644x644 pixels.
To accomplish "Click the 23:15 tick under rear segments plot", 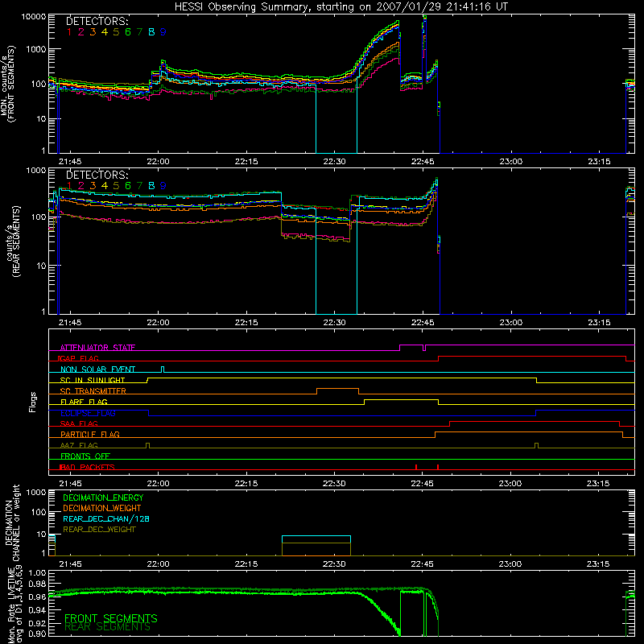I will click(x=599, y=323).
